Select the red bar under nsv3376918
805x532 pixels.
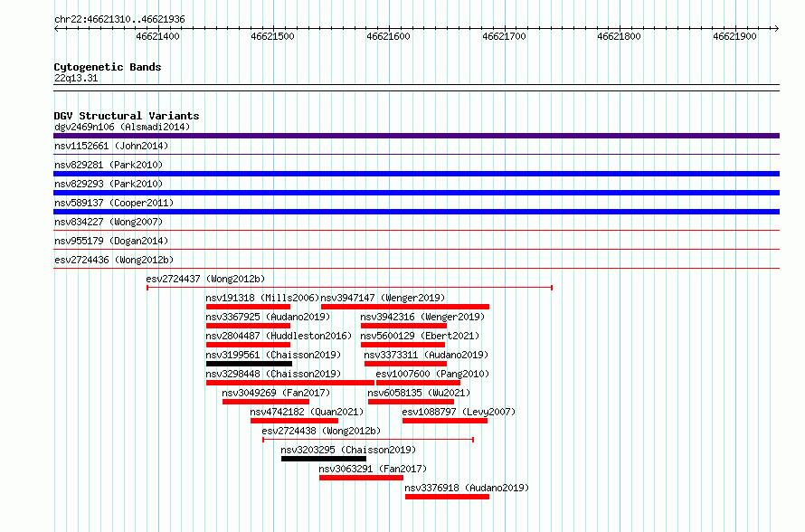tap(447, 497)
